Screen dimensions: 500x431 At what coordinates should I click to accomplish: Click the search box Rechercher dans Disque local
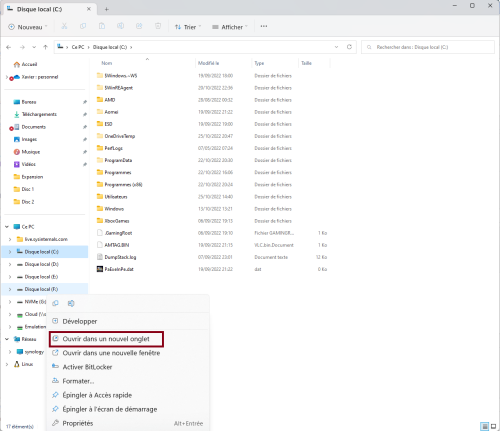[428, 47]
